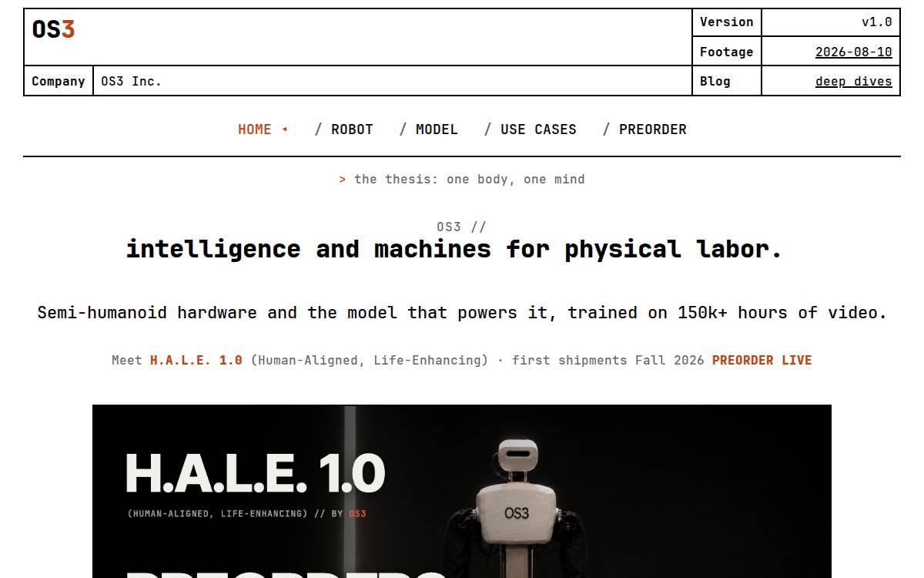Click the OS3 logo in the header

pos(53,29)
